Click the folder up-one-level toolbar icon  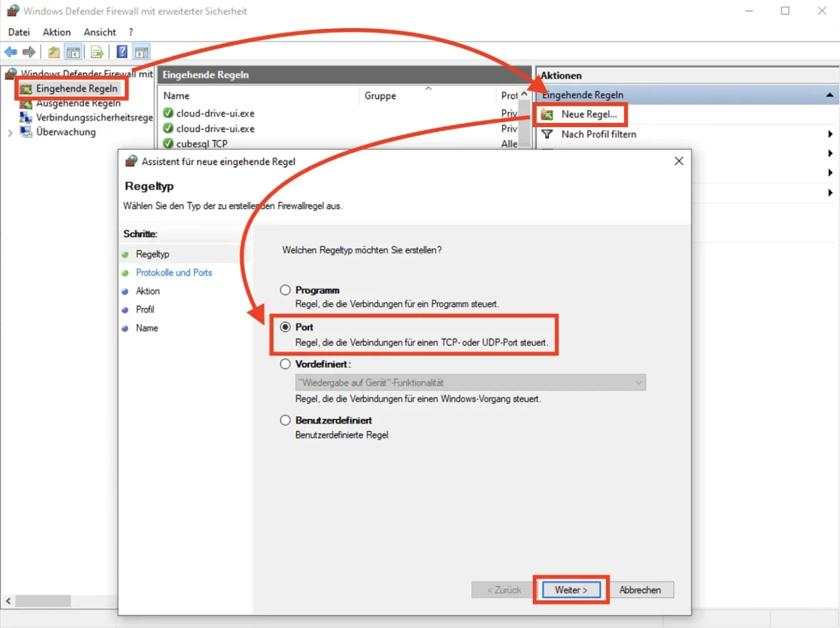54,52
